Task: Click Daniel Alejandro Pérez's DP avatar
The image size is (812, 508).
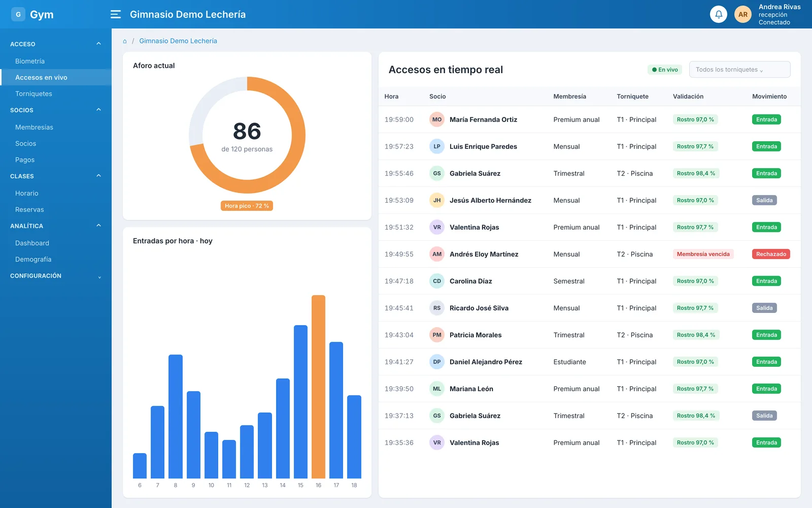Action: pyautogui.click(x=437, y=362)
